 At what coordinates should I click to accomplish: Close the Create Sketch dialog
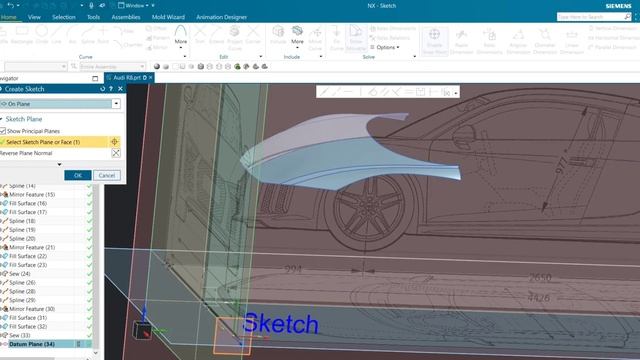[120, 89]
